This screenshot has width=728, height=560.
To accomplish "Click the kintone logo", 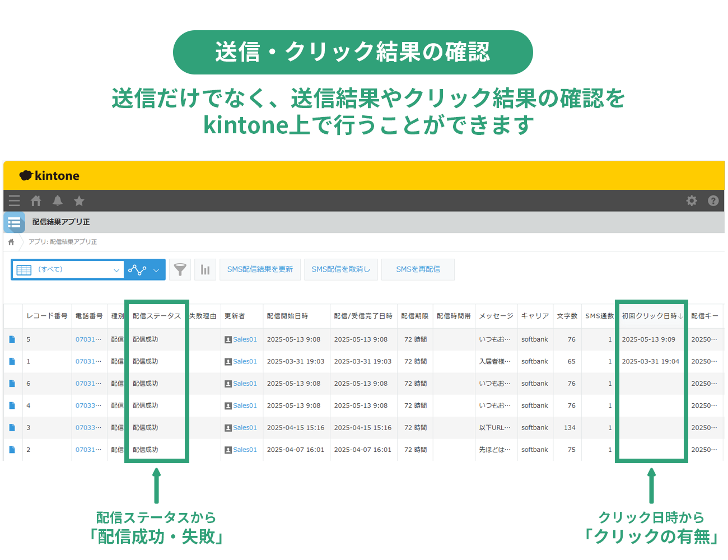I will pyautogui.click(x=49, y=175).
